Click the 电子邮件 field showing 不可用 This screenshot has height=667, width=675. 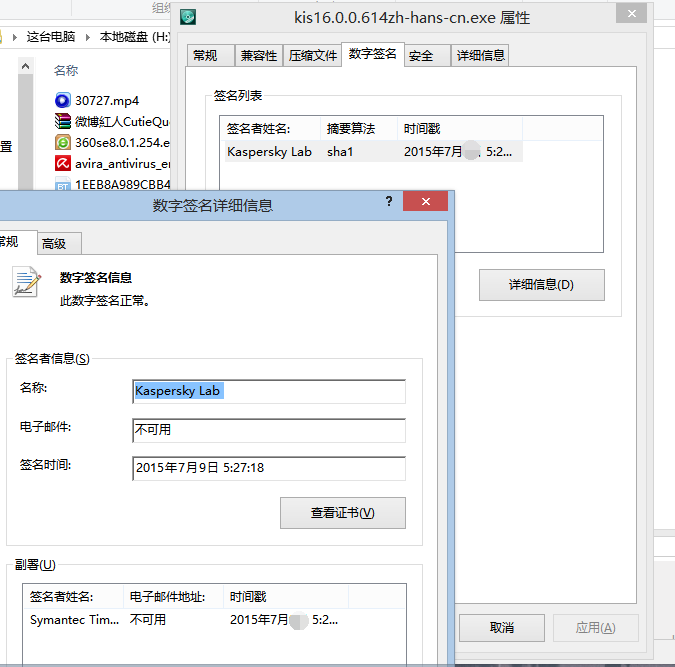269,430
